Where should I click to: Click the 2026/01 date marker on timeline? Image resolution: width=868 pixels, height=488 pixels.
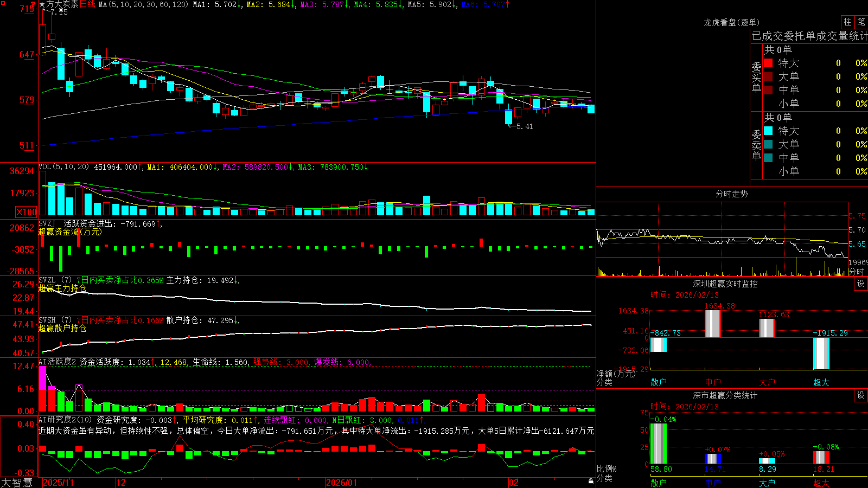341,483
